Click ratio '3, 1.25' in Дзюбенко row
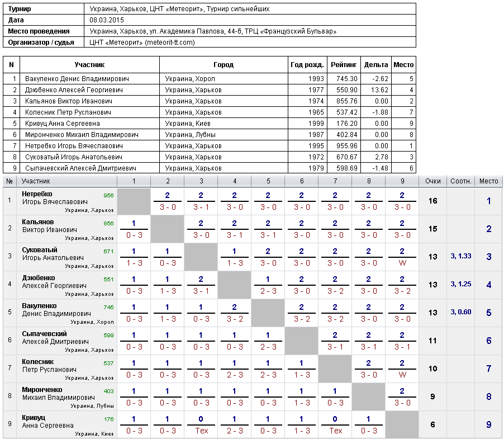Viewport: 504px width, 439px height. tap(460, 284)
